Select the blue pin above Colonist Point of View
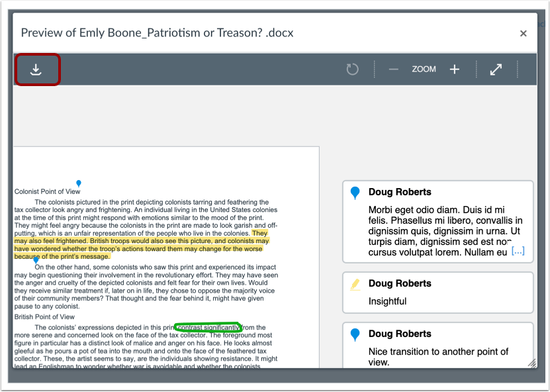The image size is (550, 392). coord(79,183)
